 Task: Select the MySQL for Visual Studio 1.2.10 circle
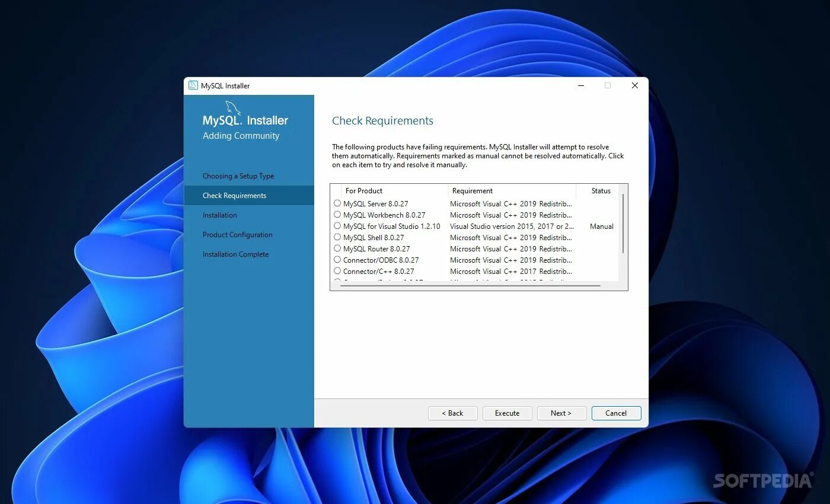click(x=337, y=226)
